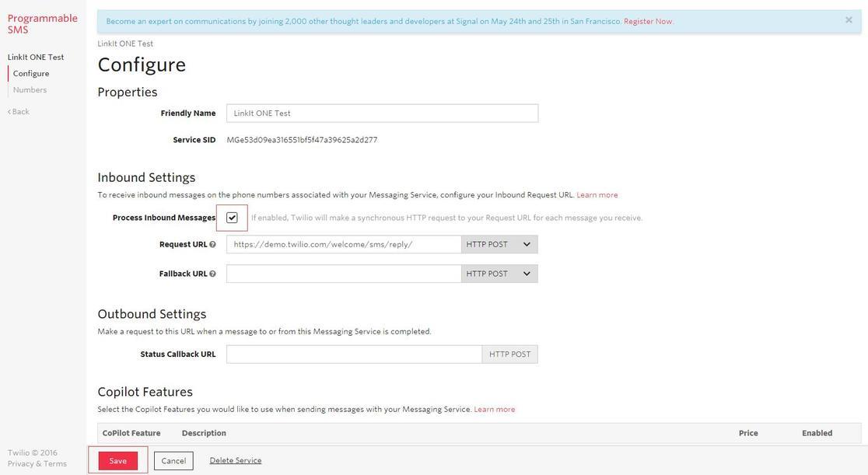868x475 pixels.
Task: Open Learn more under Copilot Features
Action: (x=495, y=410)
